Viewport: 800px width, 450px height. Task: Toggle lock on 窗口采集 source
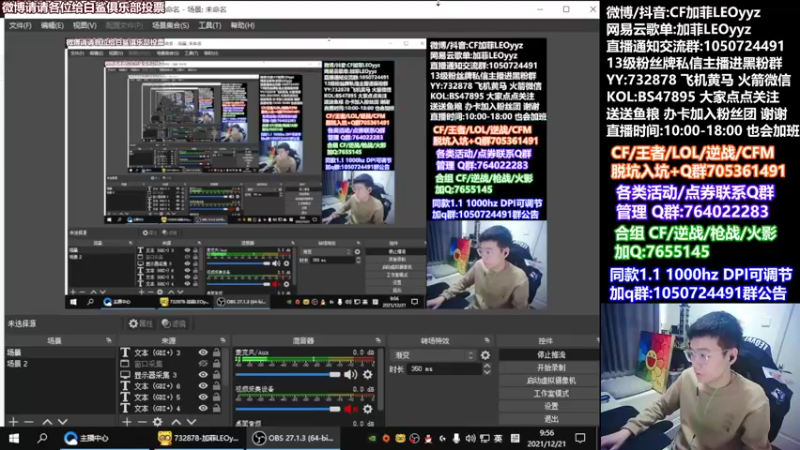[216, 364]
